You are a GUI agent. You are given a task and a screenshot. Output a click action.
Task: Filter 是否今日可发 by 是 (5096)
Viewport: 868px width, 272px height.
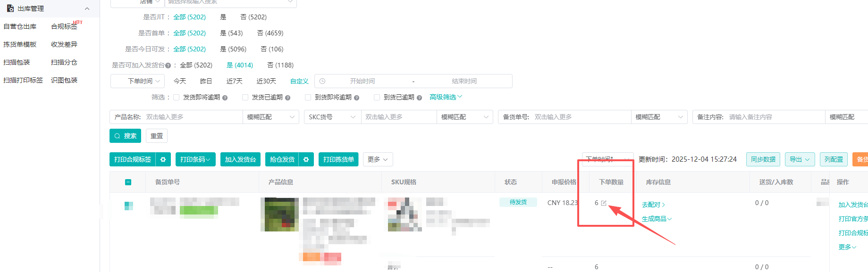click(x=233, y=49)
